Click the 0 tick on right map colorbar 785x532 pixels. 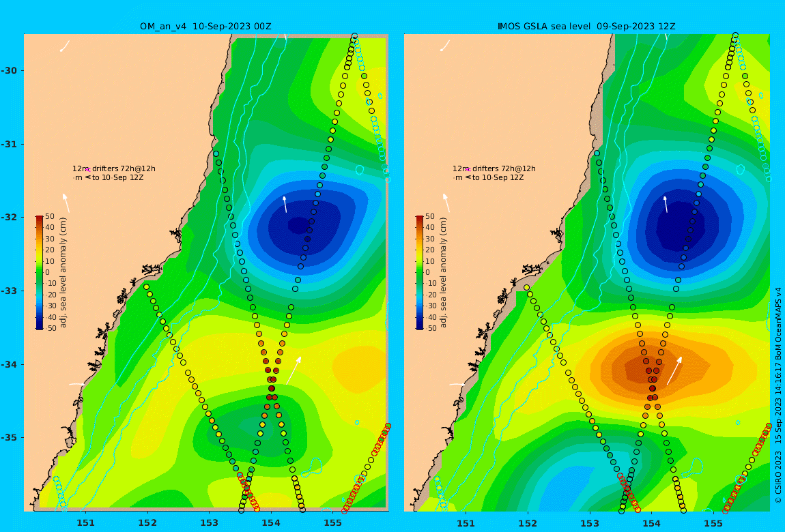[429, 273]
